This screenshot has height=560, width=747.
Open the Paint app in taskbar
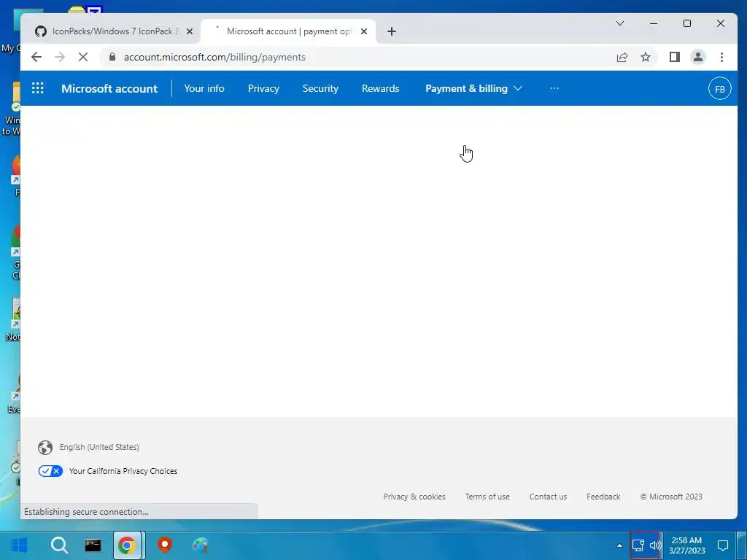pyautogui.click(x=200, y=545)
